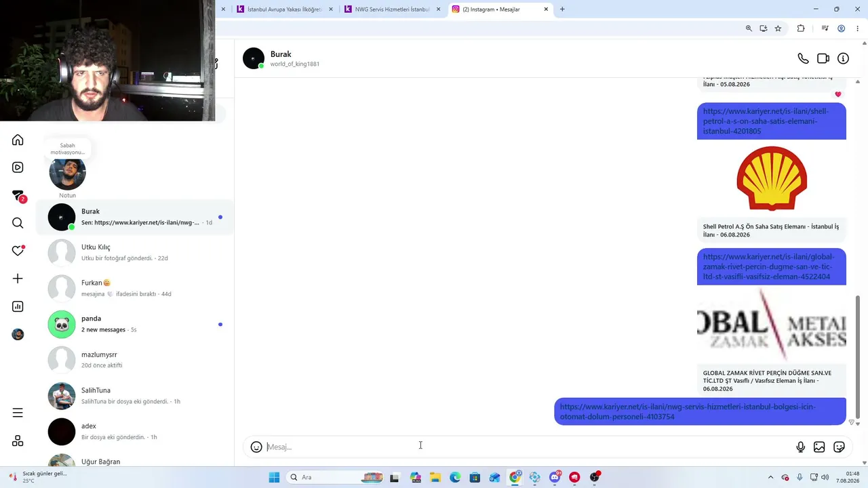Open the sticker or GIF picker
The width and height of the screenshot is (868, 488).
point(839,447)
